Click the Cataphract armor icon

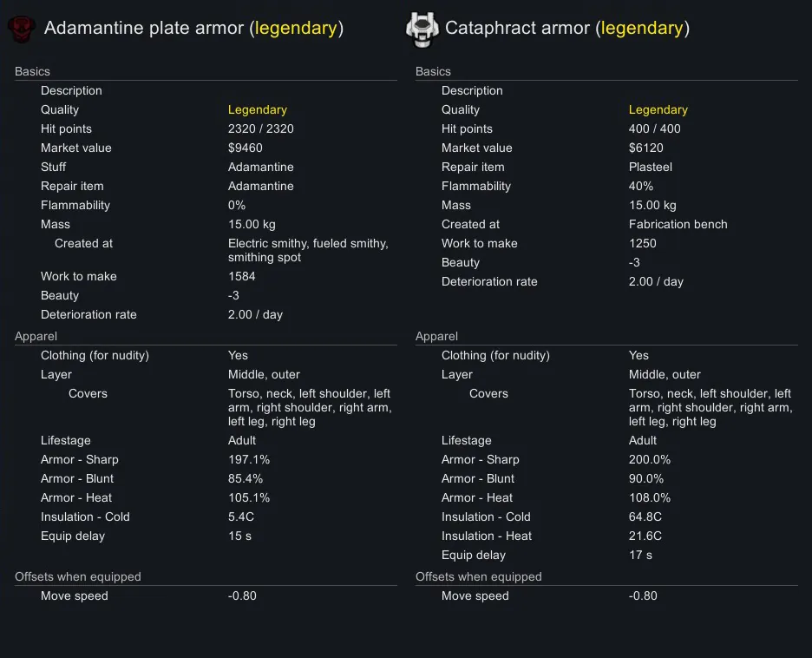[x=422, y=29]
